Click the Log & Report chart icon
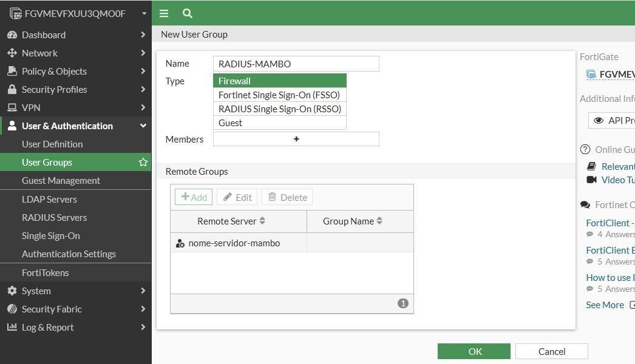Image resolution: width=635 pixels, height=364 pixels. (12, 327)
